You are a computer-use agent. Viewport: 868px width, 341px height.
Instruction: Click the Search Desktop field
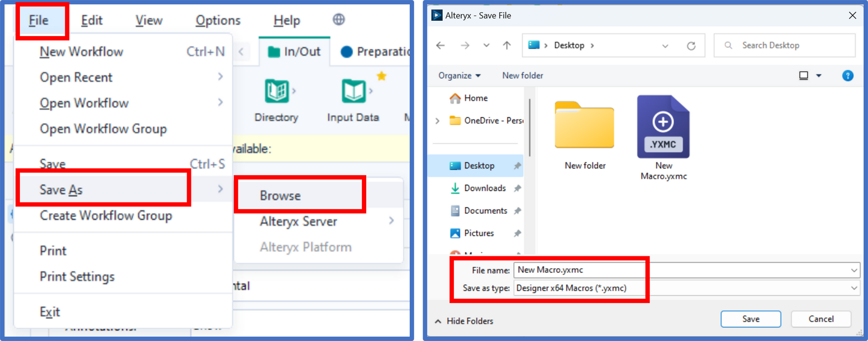[785, 45]
